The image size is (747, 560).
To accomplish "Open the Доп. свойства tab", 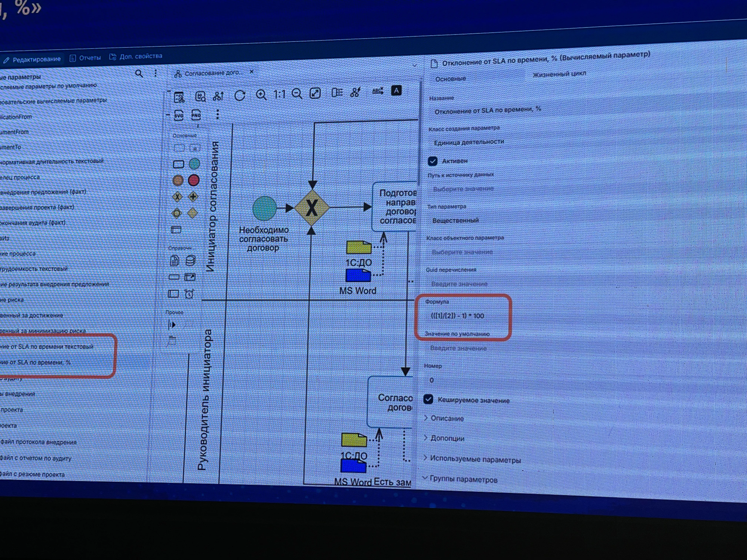I will (136, 56).
